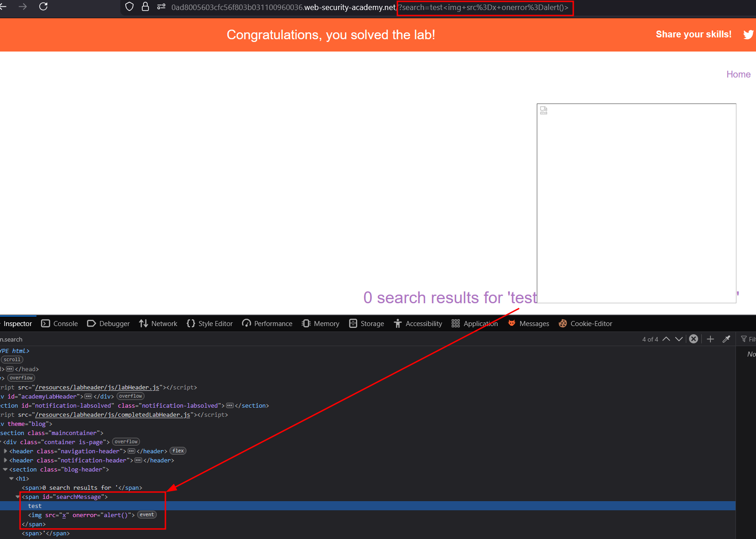756x539 pixels.
Task: Click the Home link
Action: (x=738, y=74)
